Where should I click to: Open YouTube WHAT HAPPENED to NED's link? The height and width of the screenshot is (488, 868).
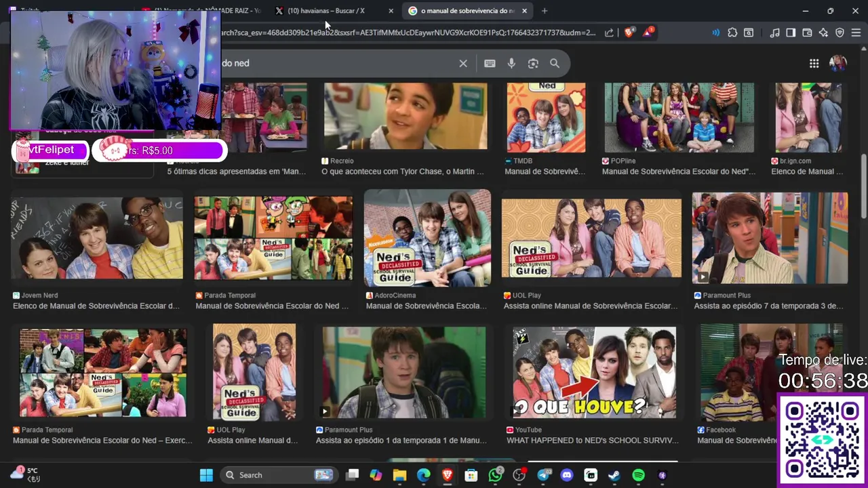tap(593, 441)
